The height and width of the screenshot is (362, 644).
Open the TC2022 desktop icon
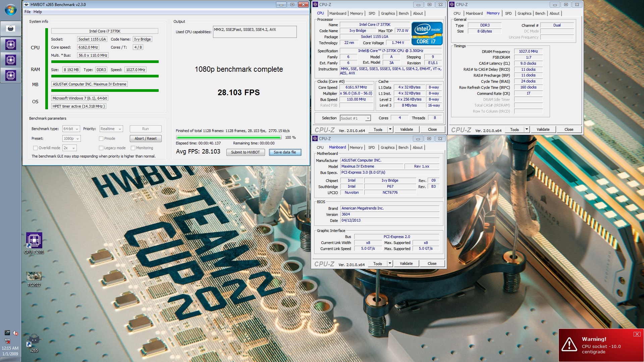pyautogui.click(x=34, y=279)
